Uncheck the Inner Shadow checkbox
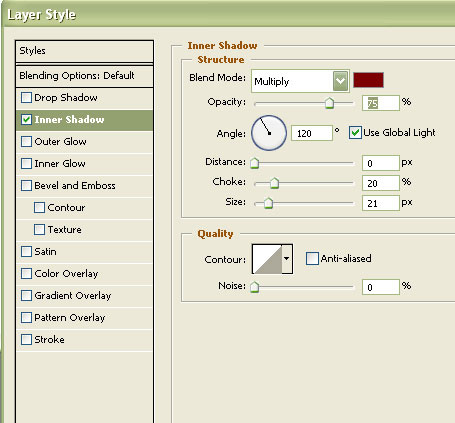This screenshot has height=423, width=455. point(26,120)
